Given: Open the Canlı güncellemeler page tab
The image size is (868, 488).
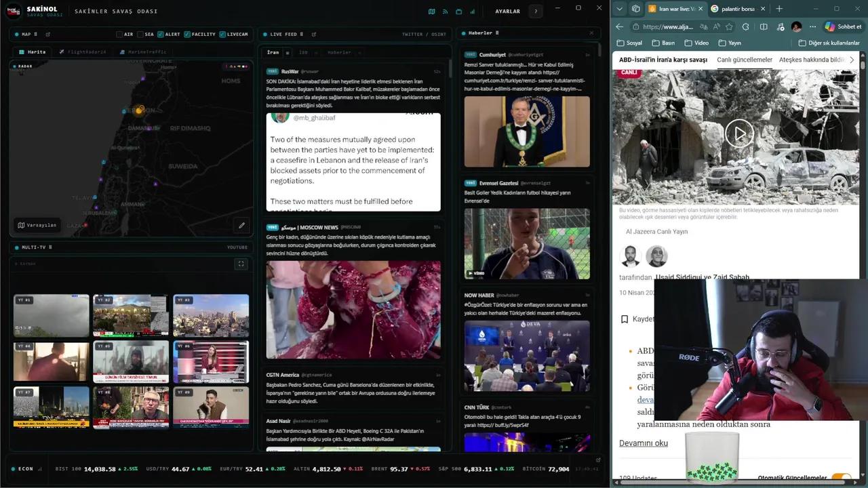Looking at the screenshot, I should click(745, 60).
